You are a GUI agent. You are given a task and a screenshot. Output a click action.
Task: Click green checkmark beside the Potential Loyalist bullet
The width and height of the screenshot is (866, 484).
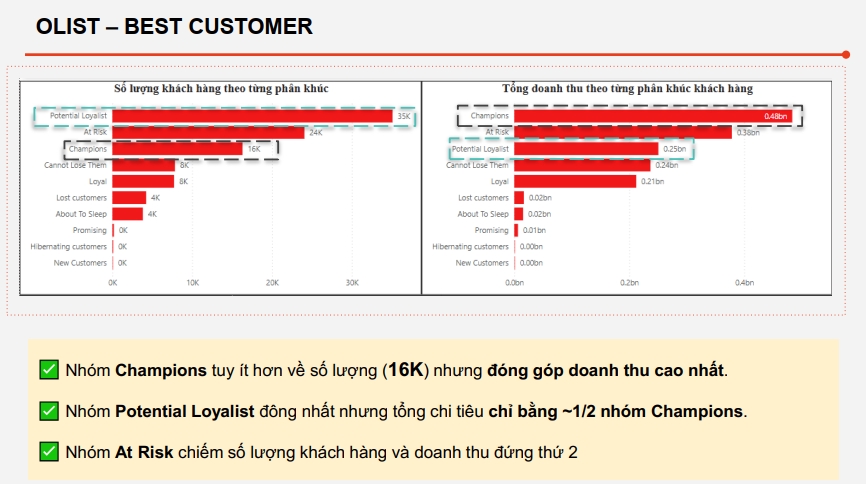48,411
